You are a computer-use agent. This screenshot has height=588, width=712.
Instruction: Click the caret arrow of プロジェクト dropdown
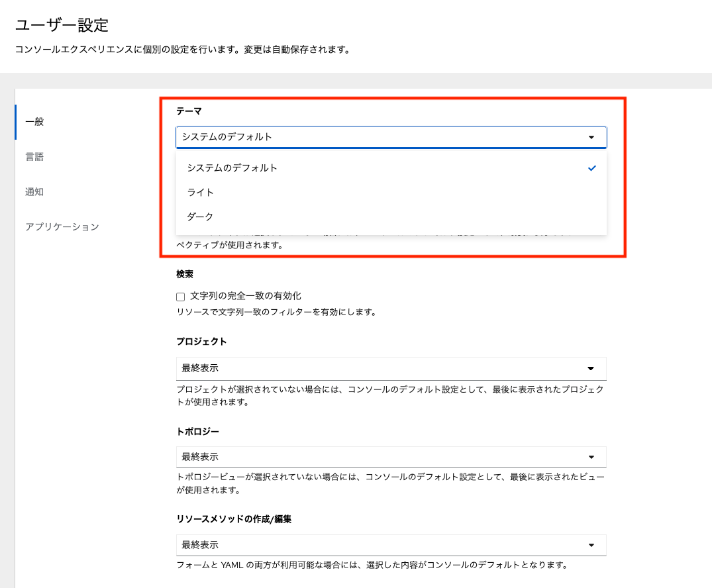pos(591,368)
